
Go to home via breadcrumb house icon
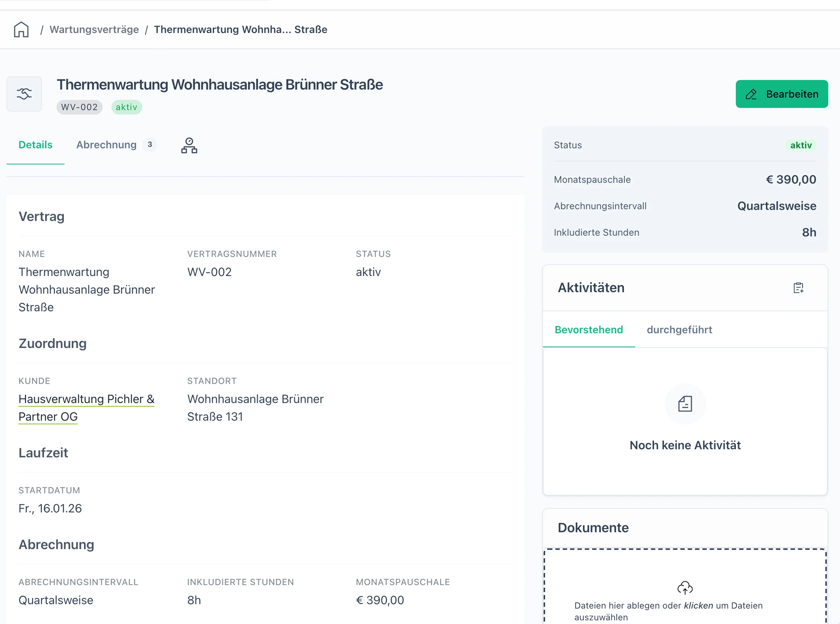click(x=21, y=29)
